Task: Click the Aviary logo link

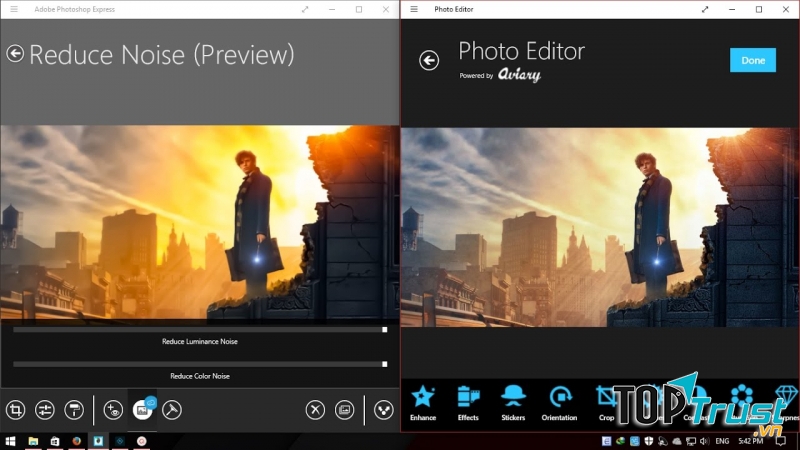Action: click(519, 75)
